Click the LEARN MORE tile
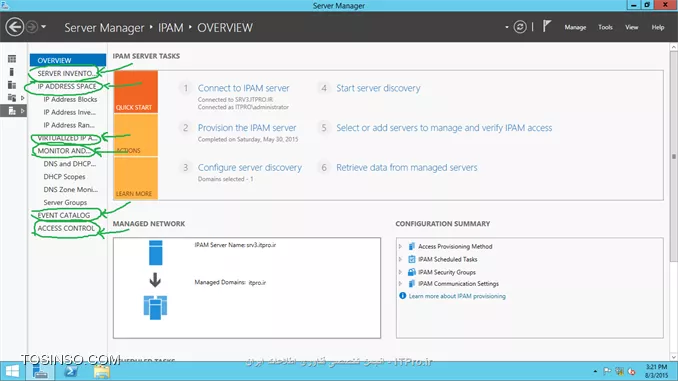Screen dimensions: 678x381 coord(136,178)
